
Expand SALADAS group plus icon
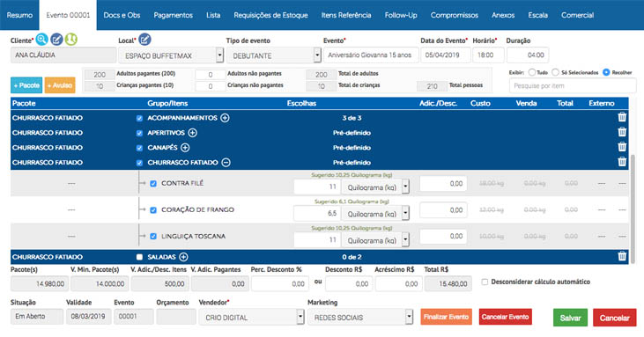tap(183, 257)
